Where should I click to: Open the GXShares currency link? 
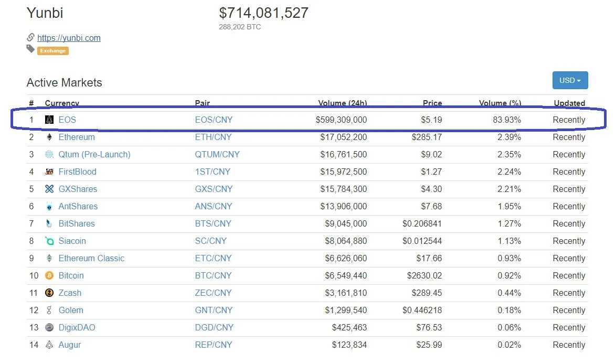point(78,189)
